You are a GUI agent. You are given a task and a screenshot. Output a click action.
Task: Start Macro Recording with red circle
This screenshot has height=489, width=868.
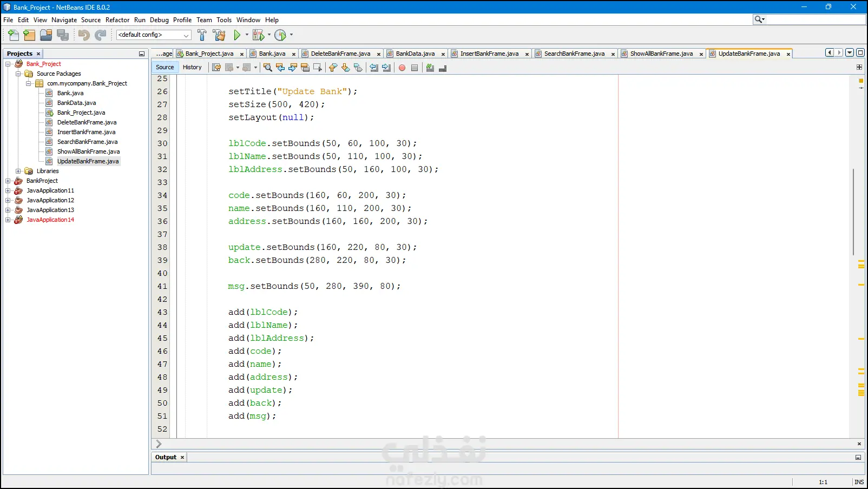tap(402, 68)
